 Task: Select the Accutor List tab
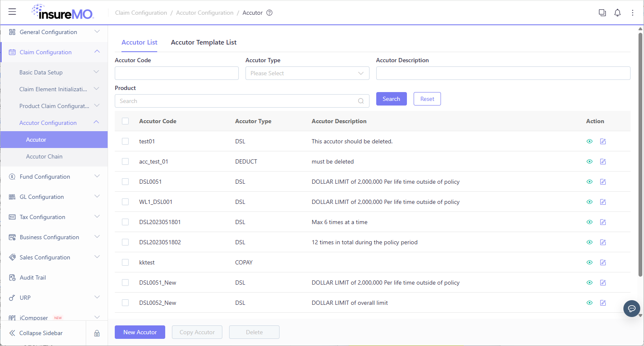[x=139, y=42]
